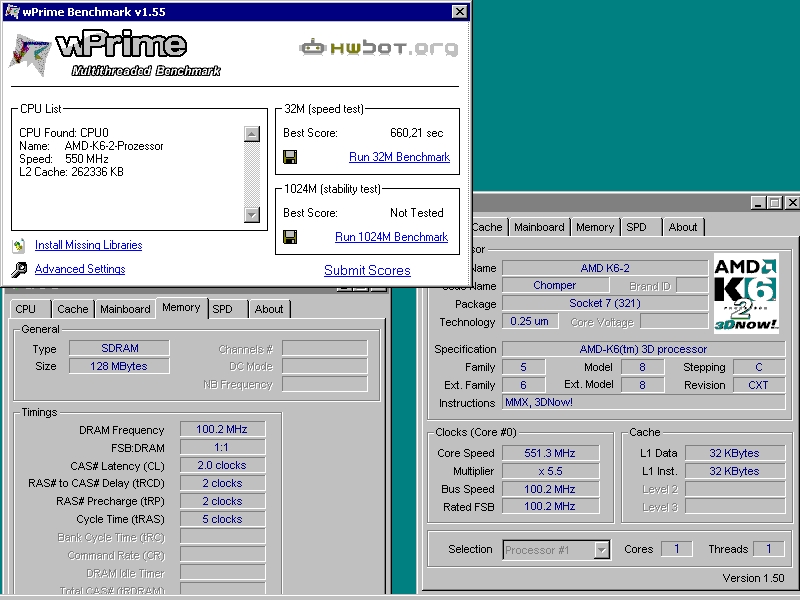Click the Threads count field
Viewport: 800px width, 600px height.
(x=769, y=549)
